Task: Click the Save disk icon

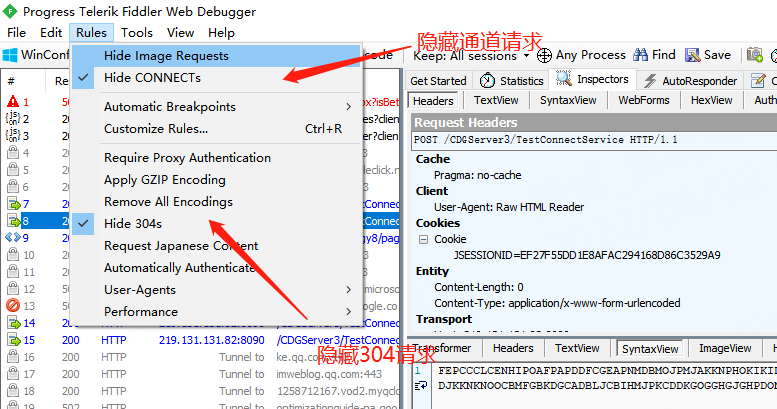Action: click(692, 55)
